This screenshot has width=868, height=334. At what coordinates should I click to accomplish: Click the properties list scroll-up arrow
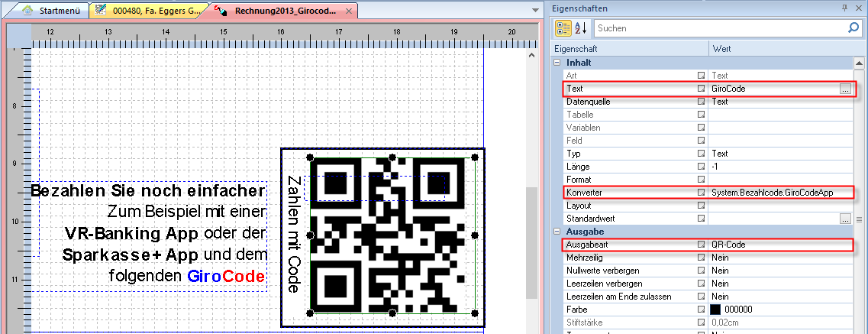tap(859, 63)
